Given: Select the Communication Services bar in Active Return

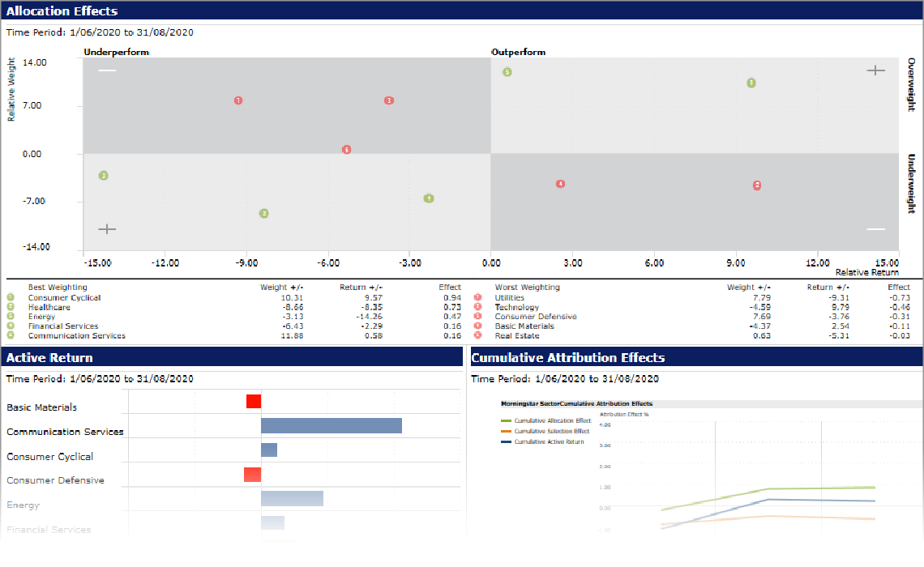Looking at the screenshot, I should [332, 425].
